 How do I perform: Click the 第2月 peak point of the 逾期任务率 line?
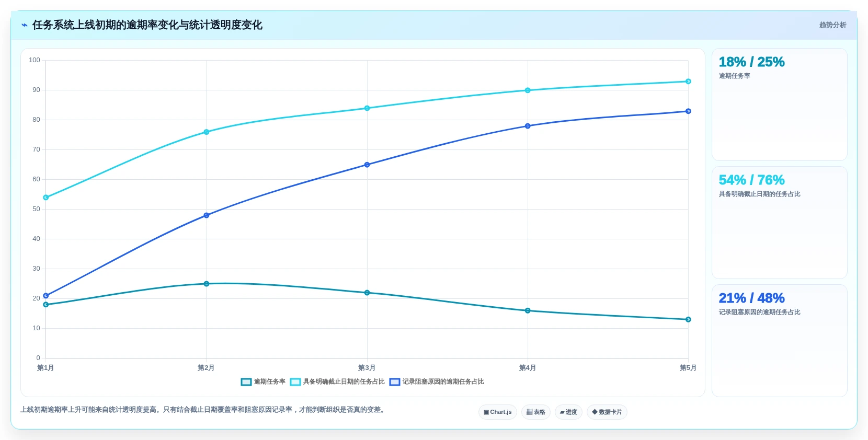pos(207,284)
